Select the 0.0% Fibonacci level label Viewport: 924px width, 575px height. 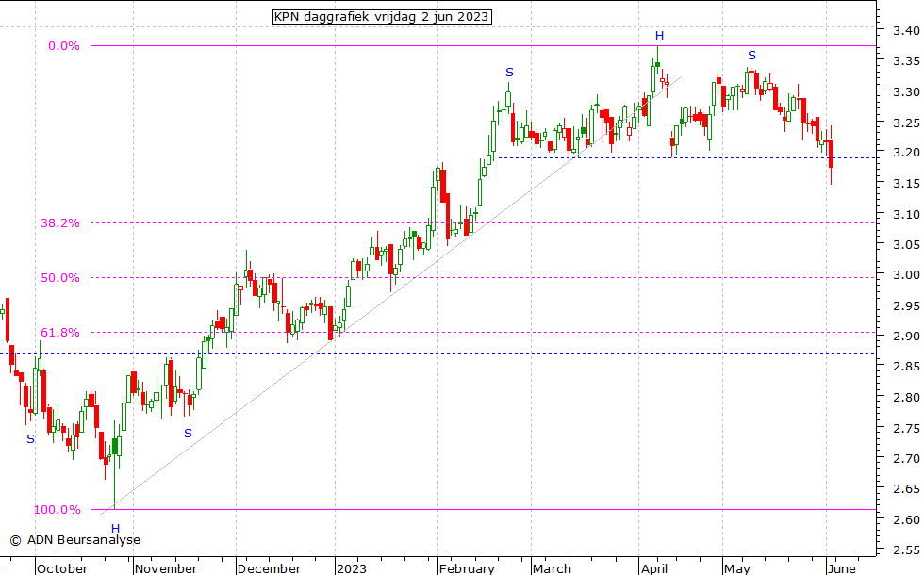(x=64, y=46)
